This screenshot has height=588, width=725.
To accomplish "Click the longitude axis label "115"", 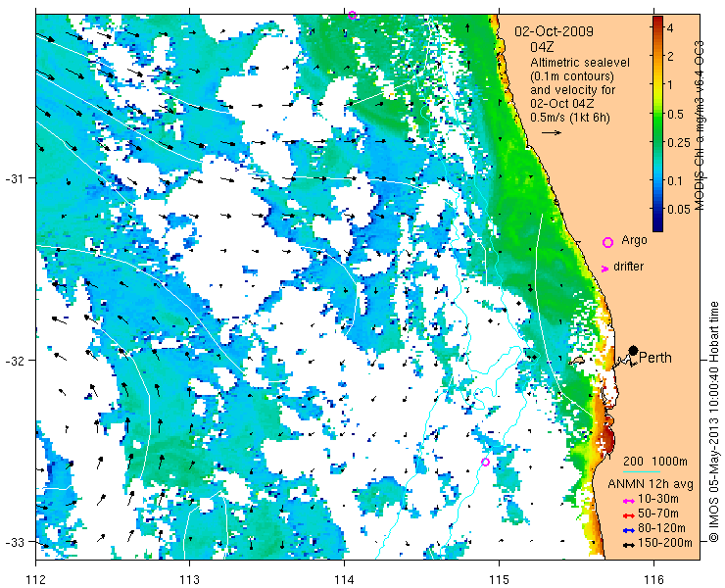I will (x=499, y=579).
